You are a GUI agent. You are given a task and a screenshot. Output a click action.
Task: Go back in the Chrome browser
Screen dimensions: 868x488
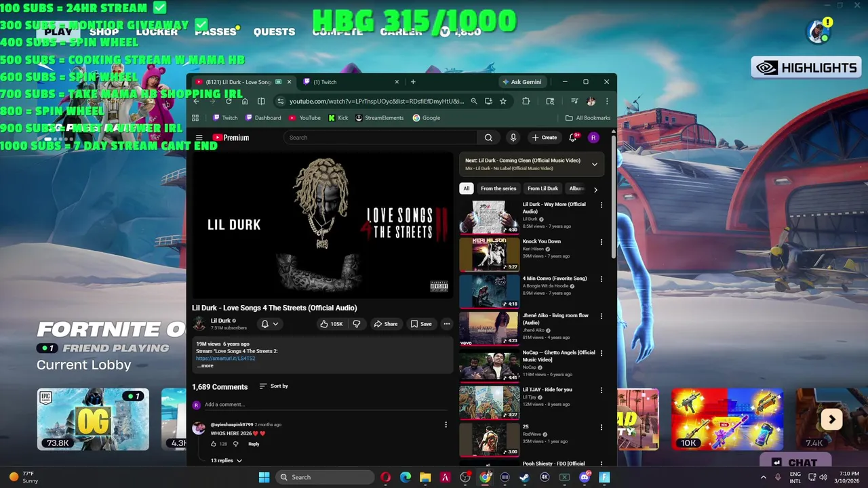click(196, 101)
